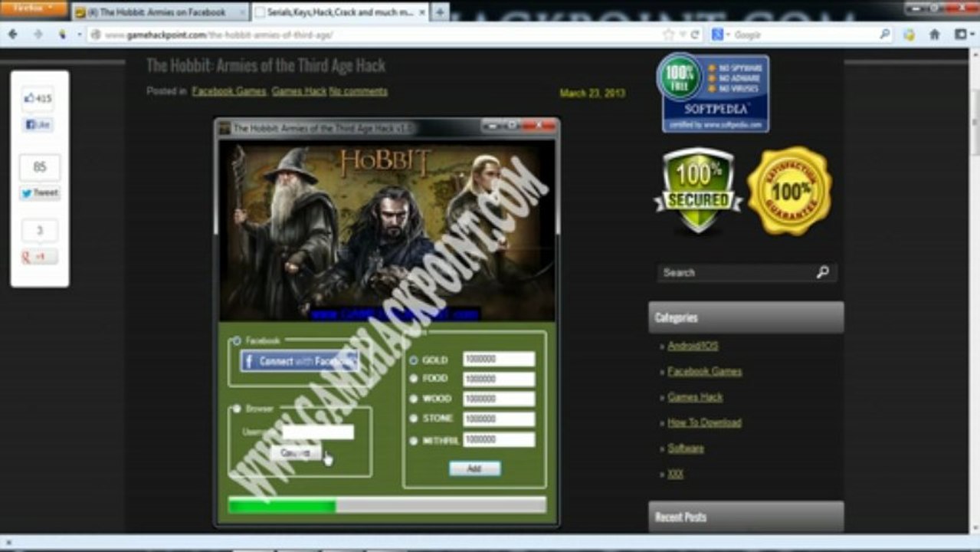980x552 pixels.
Task: Click the GOLD amount field
Action: (499, 359)
